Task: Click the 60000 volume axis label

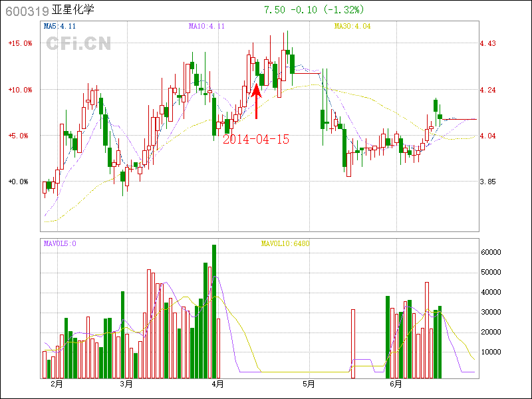Action: pyautogui.click(x=491, y=252)
